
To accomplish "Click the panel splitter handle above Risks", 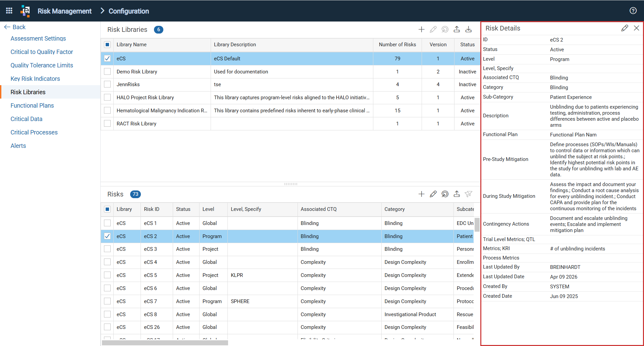I will click(x=291, y=184).
